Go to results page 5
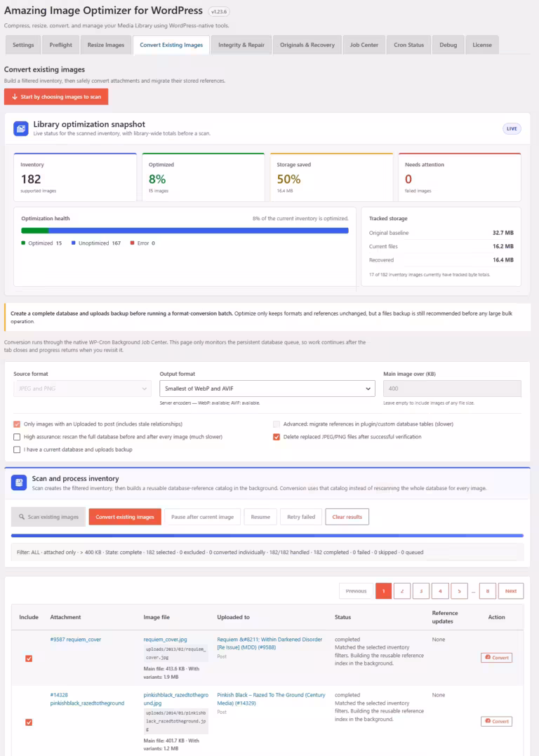 coord(460,591)
